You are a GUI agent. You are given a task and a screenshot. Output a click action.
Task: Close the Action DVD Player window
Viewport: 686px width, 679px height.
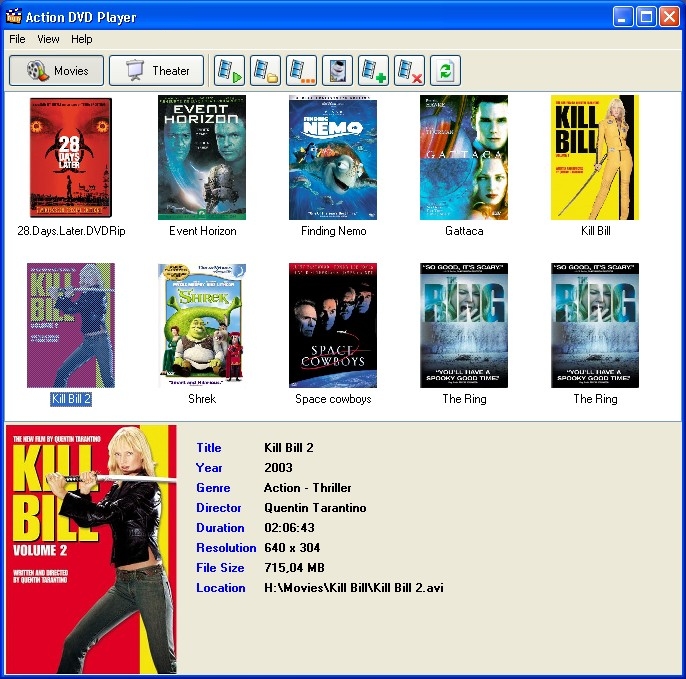coord(670,17)
